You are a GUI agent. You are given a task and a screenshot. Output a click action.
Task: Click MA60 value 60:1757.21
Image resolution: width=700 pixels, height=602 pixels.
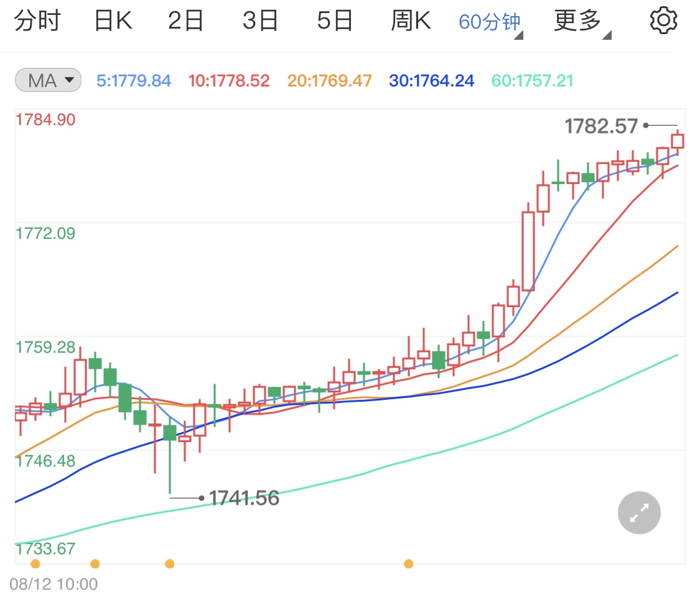(532, 81)
